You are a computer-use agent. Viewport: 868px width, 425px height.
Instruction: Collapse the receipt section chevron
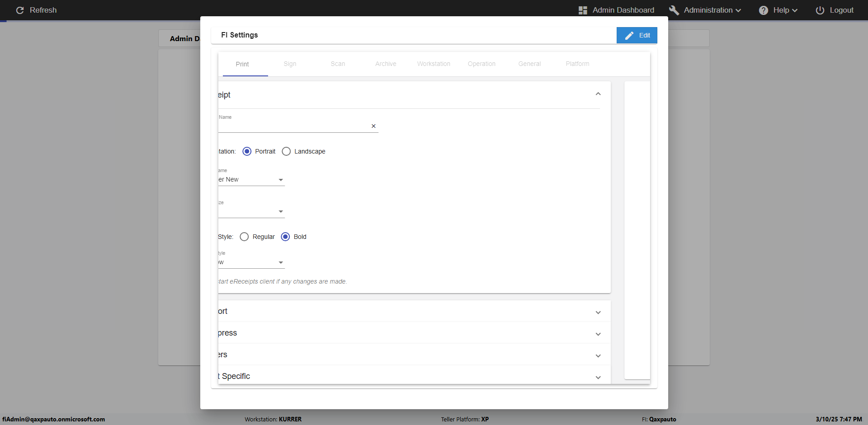[x=598, y=94]
